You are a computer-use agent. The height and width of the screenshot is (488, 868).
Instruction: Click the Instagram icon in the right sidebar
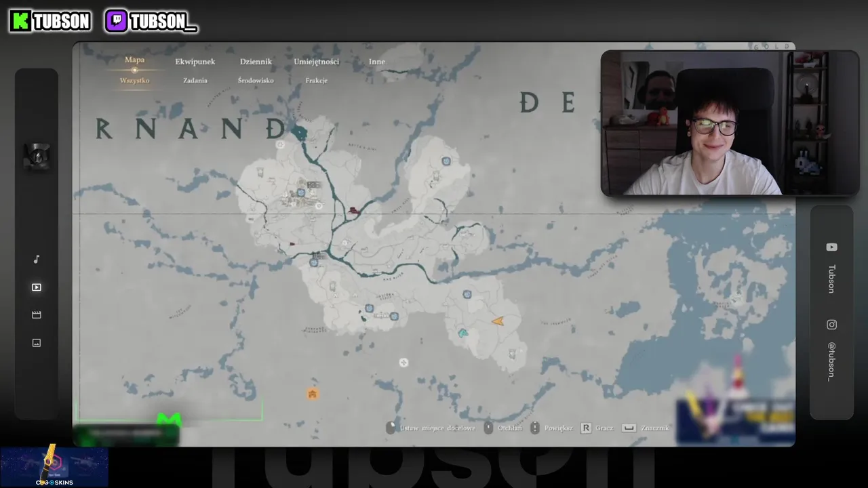pyautogui.click(x=831, y=325)
